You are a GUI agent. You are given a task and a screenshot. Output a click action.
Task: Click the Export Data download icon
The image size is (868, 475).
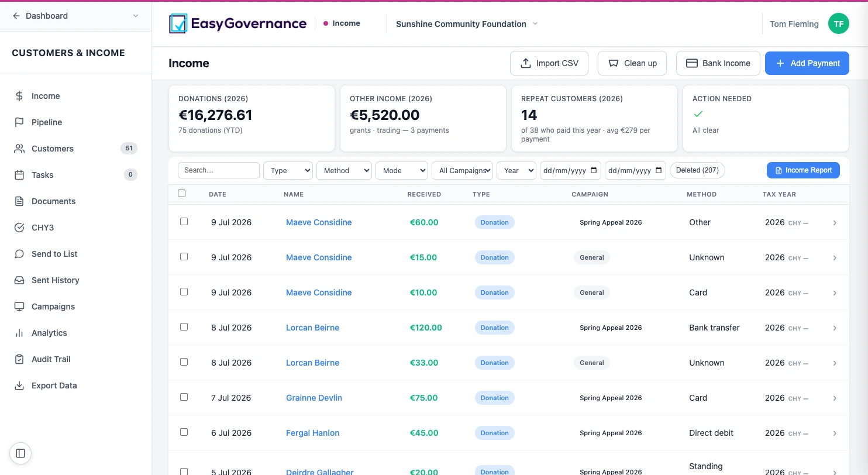click(x=19, y=385)
